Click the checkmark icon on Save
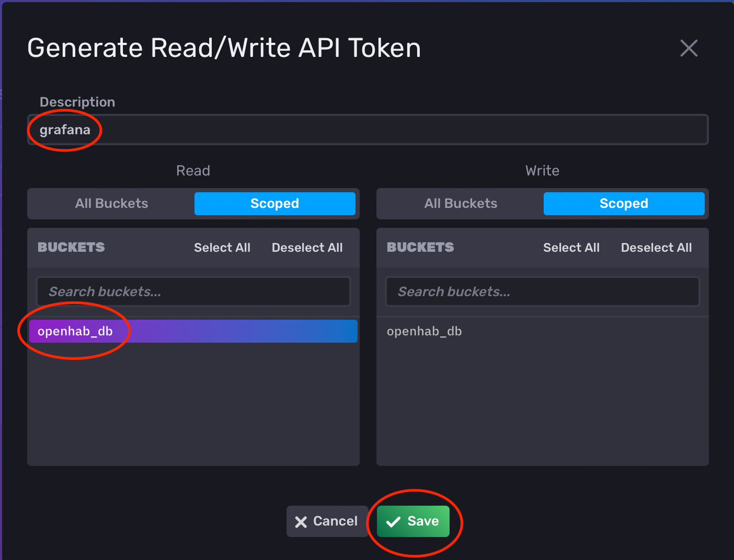Image resolution: width=734 pixels, height=560 pixels. (x=393, y=522)
